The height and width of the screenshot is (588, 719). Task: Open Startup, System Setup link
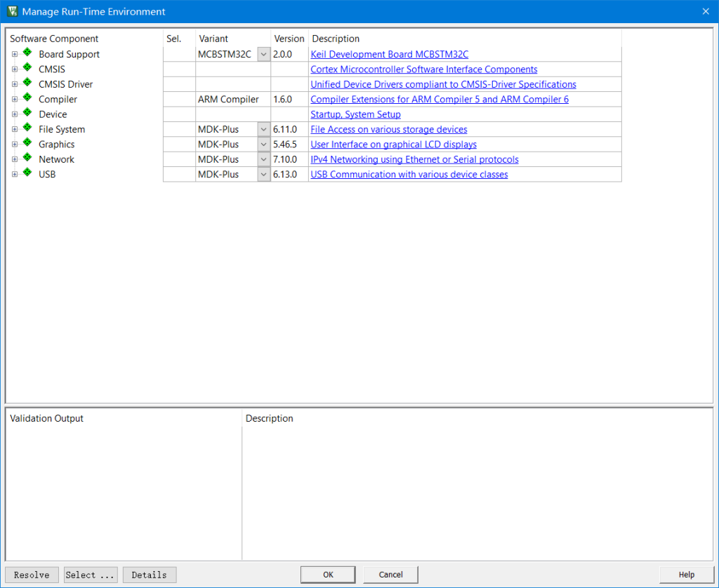[x=355, y=114]
